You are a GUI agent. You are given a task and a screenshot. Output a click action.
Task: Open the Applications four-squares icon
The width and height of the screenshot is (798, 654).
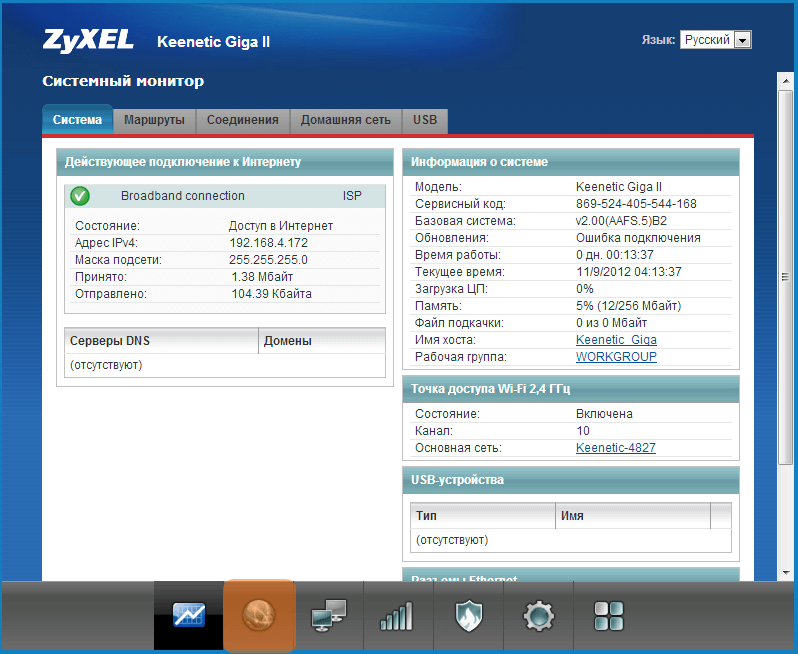(608, 616)
